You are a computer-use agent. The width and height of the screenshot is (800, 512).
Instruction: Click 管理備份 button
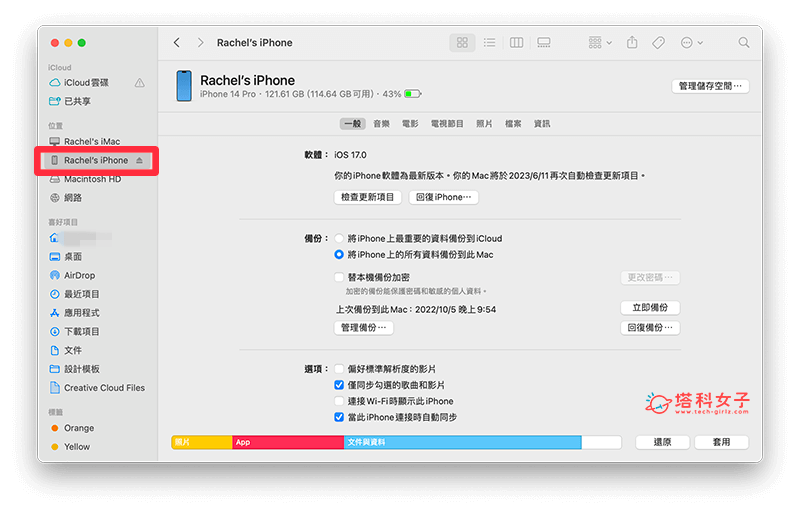pyautogui.click(x=364, y=328)
